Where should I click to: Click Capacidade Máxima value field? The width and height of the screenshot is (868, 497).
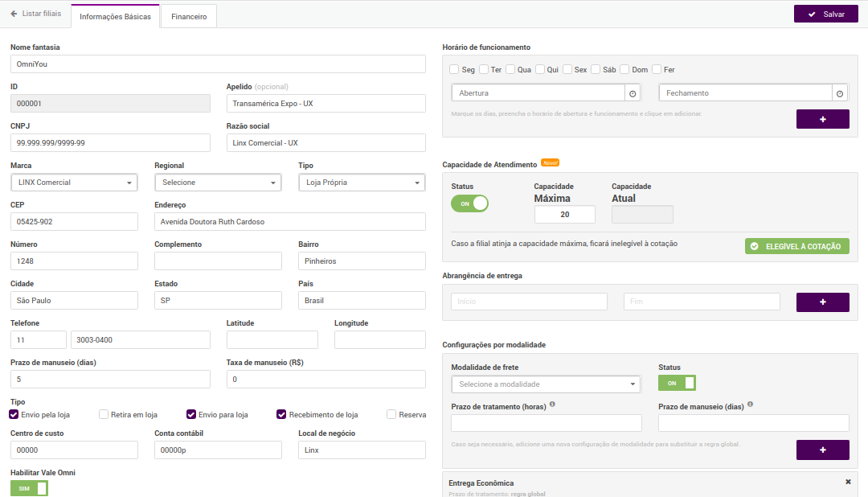pyautogui.click(x=565, y=215)
